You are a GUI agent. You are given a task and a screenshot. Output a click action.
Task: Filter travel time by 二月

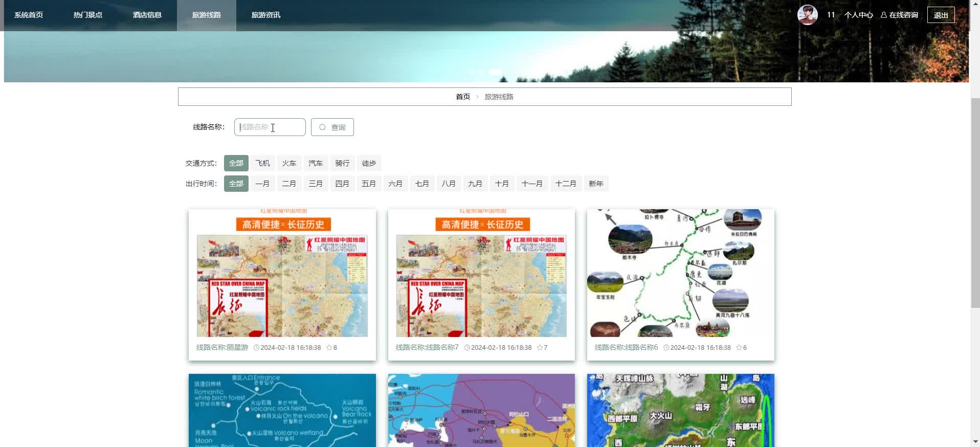coord(289,184)
